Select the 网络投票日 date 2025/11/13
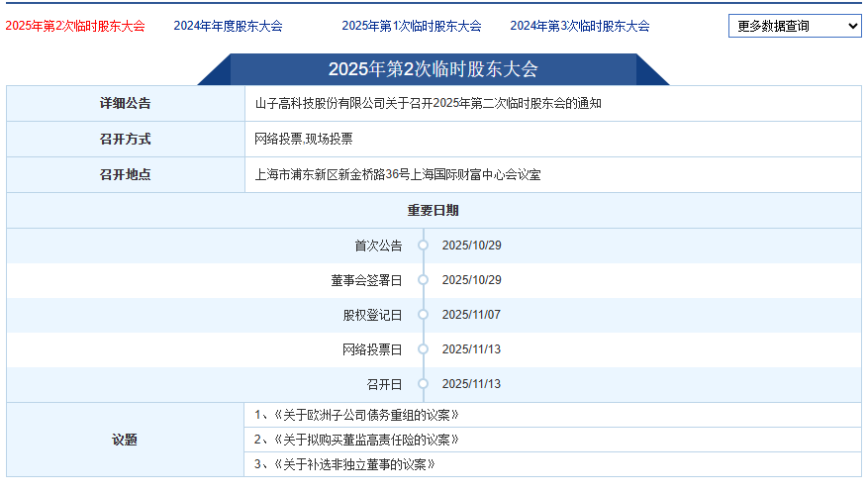The image size is (868, 493). click(472, 349)
